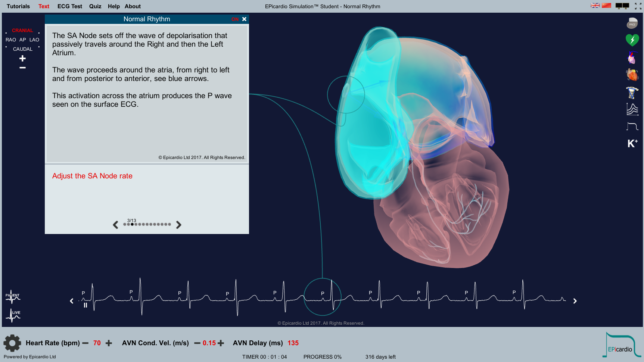Open the Tutorials menu

click(18, 6)
